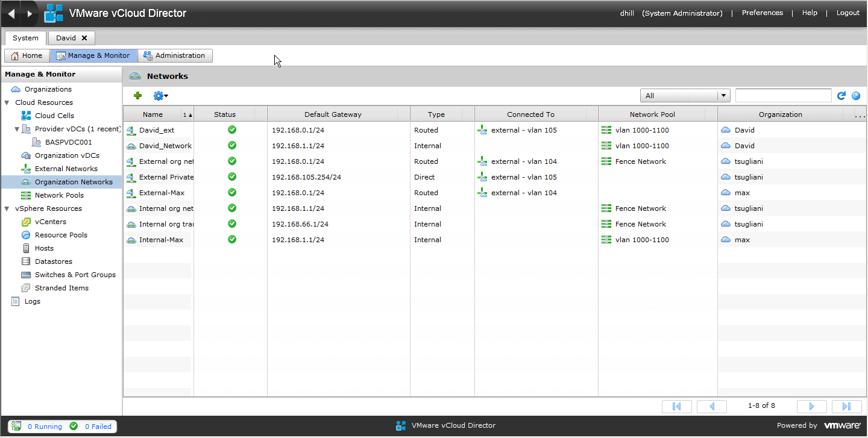Open the Manage & Monitor section
Screen dimensions: 868x438
(93, 55)
